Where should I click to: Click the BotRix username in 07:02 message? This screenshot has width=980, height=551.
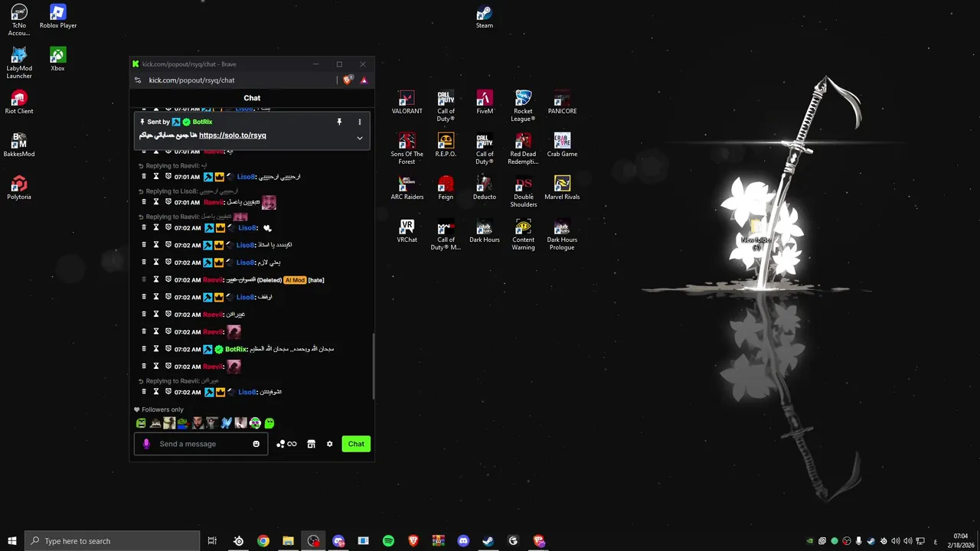click(x=236, y=349)
